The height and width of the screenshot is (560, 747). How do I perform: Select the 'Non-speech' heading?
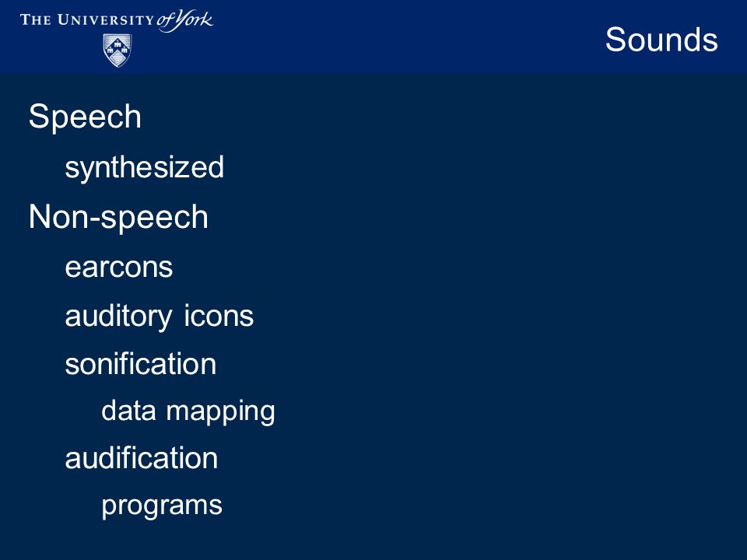118,217
